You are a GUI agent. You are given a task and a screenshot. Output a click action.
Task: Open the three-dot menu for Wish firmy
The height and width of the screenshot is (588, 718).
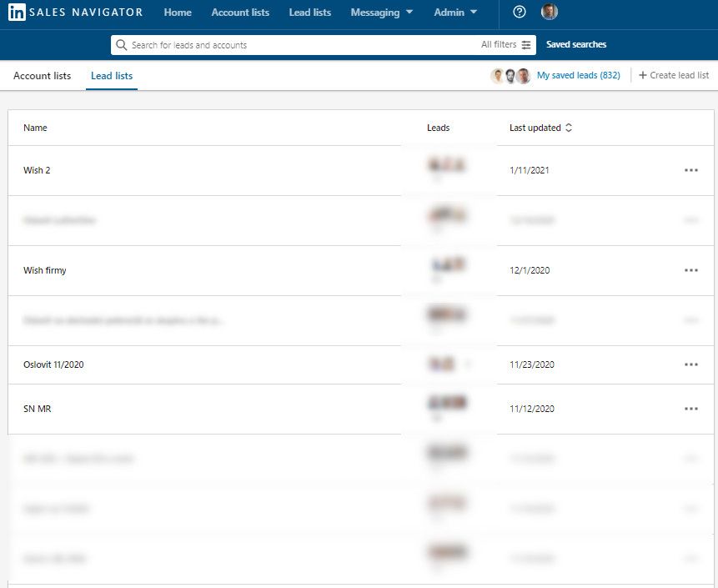pyautogui.click(x=690, y=270)
